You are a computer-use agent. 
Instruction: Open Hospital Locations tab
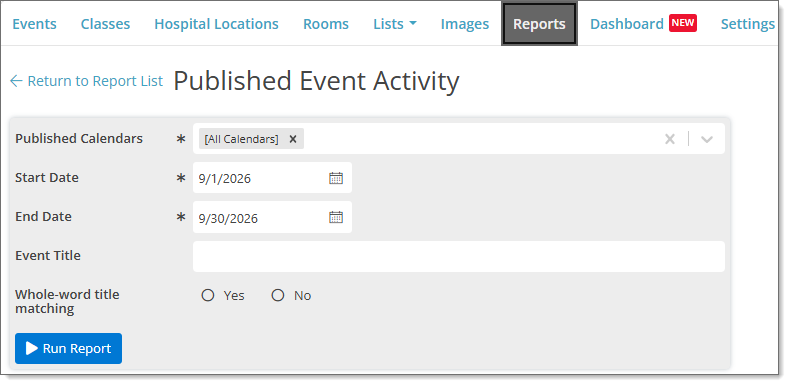216,24
